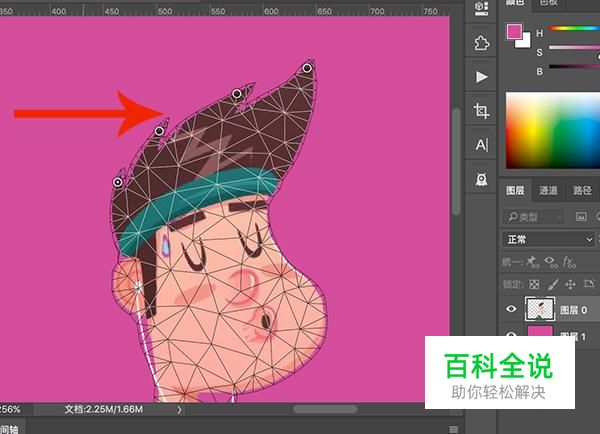Switch to the 颜色 Color tab
600x434 pixels.
(x=515, y=4)
